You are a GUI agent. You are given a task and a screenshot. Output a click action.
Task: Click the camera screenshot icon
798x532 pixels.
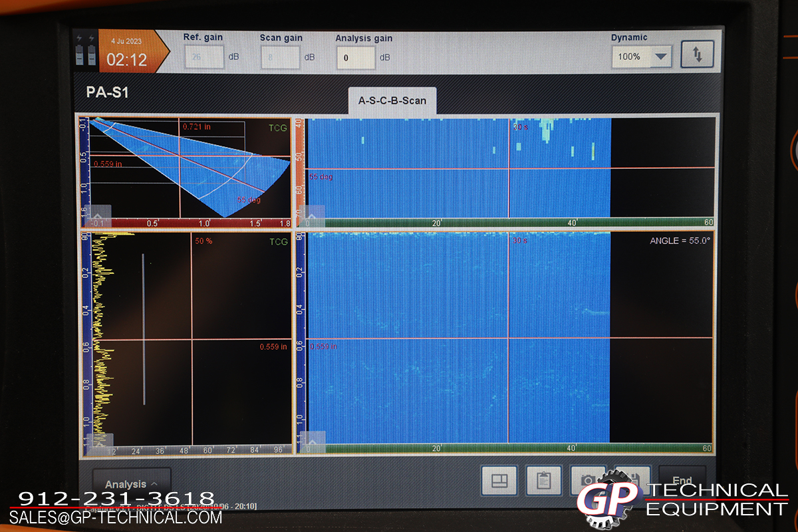[588, 479]
